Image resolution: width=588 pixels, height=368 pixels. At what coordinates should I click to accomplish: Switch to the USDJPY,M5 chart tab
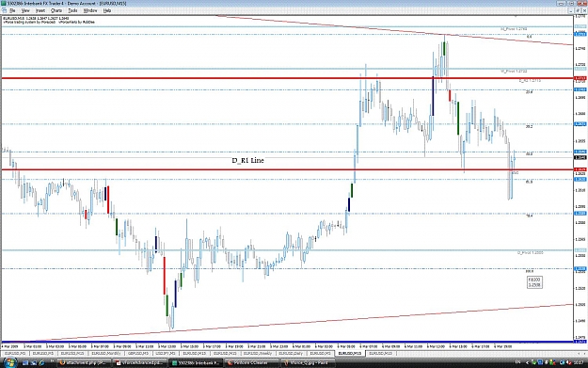pos(166,353)
